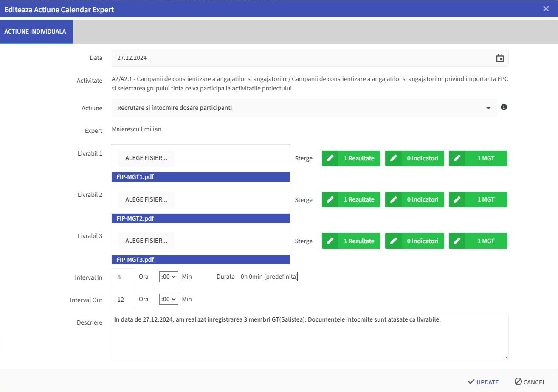Click Sterge link next to Livrabil 2

(304, 200)
